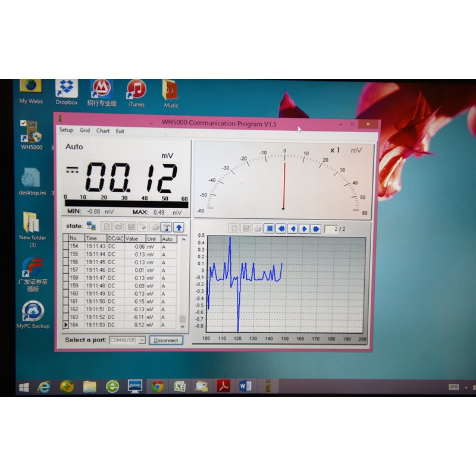The width and height of the screenshot is (476, 476).
Task: Tick the checkbox on the WH5000 desktop icon
Action: [x=23, y=123]
